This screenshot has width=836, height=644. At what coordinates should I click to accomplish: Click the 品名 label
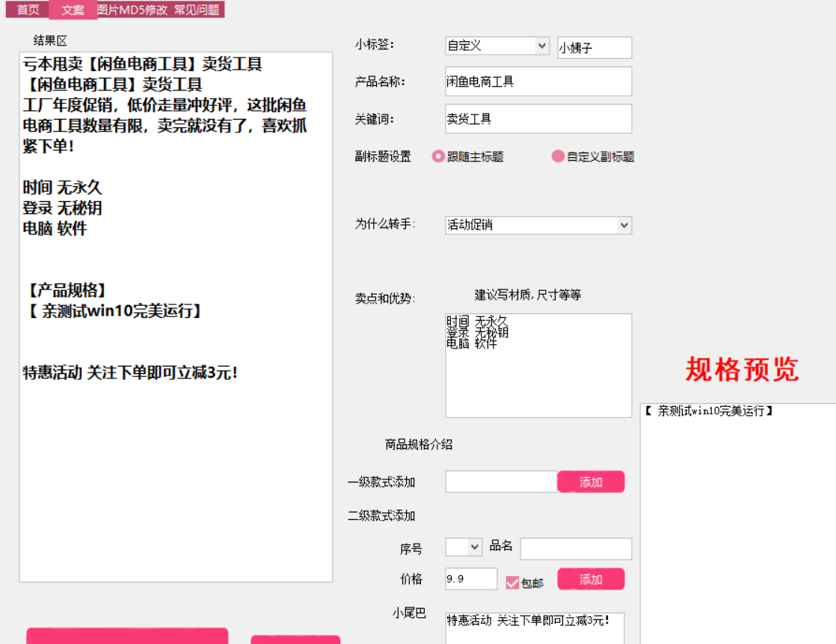501,545
